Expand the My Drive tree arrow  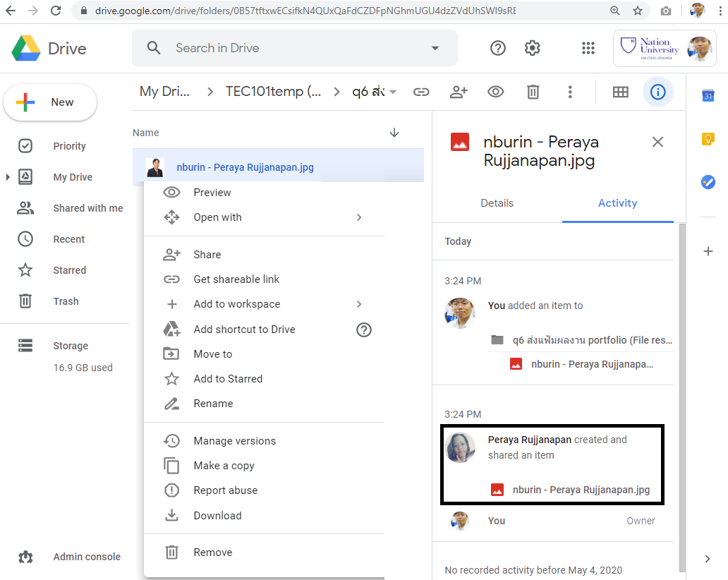click(8, 177)
